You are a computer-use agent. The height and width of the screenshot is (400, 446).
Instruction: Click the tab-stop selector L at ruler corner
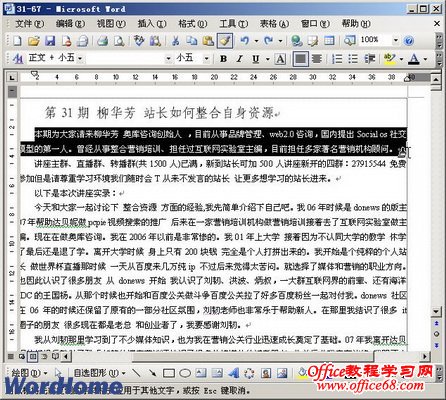click(x=12, y=78)
